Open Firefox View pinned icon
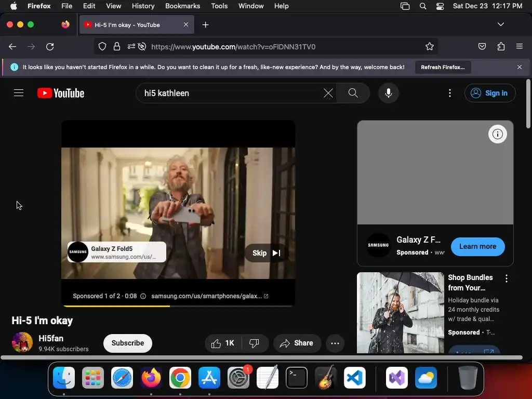Image resolution: width=532 pixels, height=399 pixels. click(x=65, y=24)
